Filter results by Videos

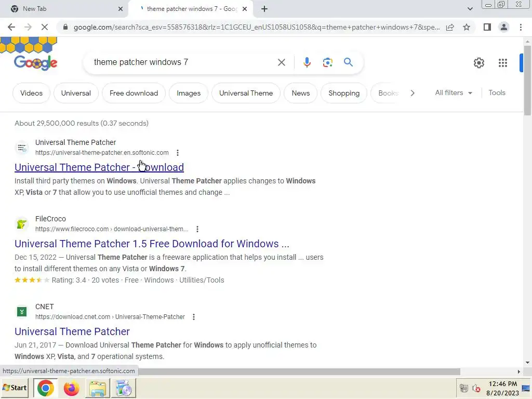point(31,93)
